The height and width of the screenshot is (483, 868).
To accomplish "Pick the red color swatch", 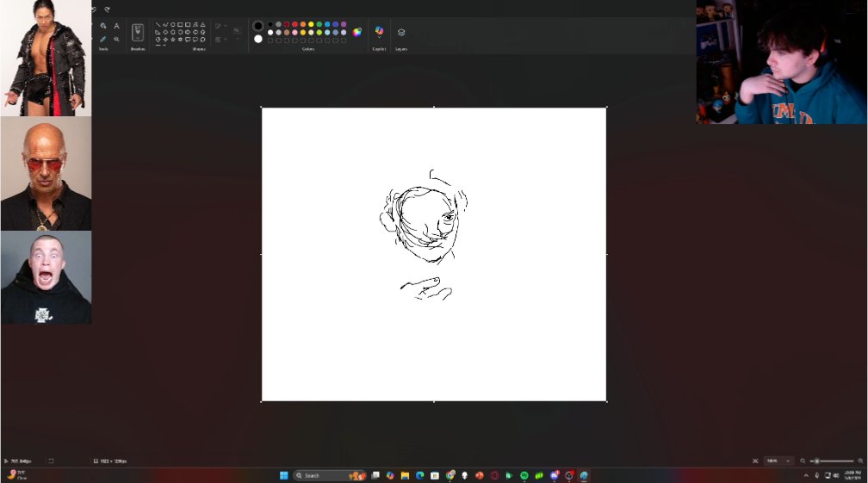I will click(x=294, y=24).
